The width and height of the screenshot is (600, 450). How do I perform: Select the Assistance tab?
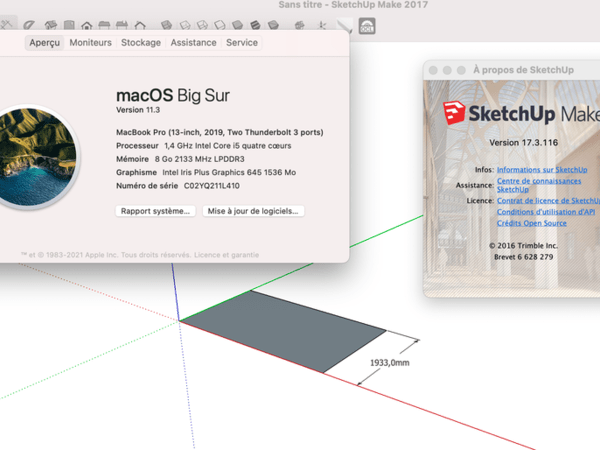tap(193, 43)
